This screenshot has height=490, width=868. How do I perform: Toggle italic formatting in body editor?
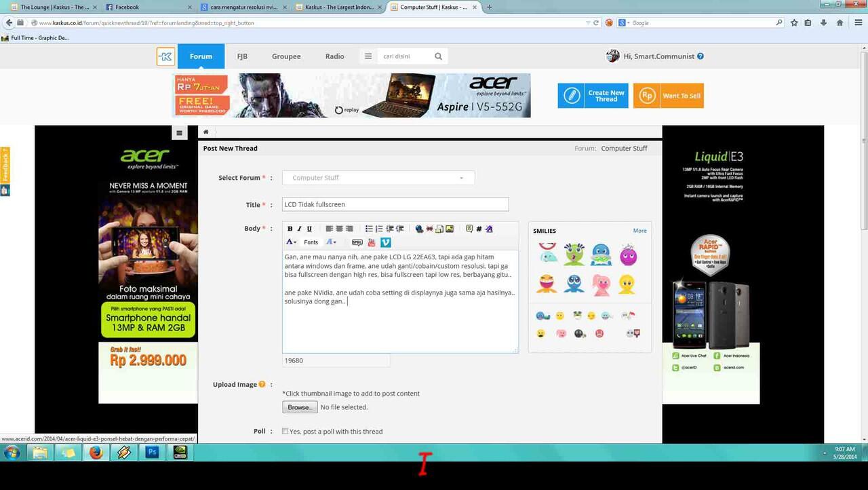coord(299,229)
